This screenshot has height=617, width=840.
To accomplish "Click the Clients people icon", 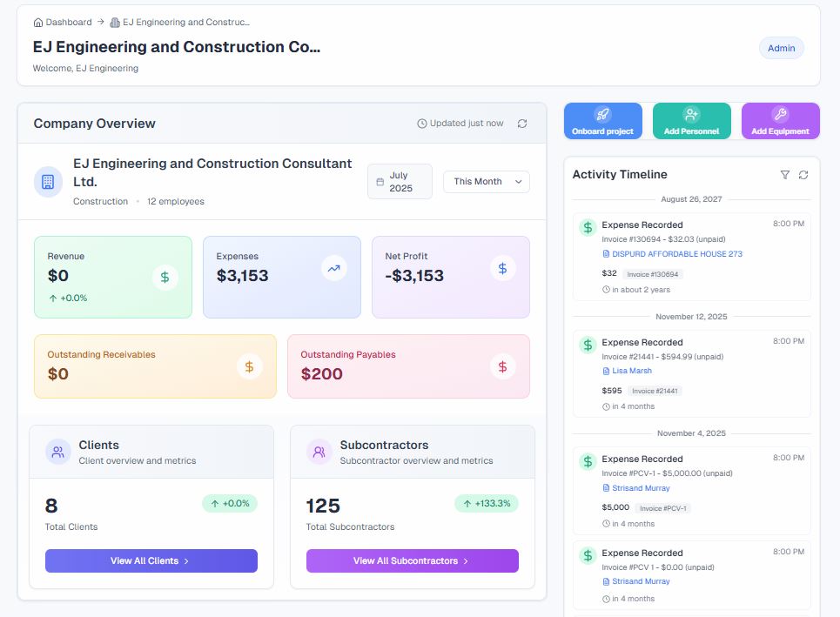I will (x=57, y=452).
